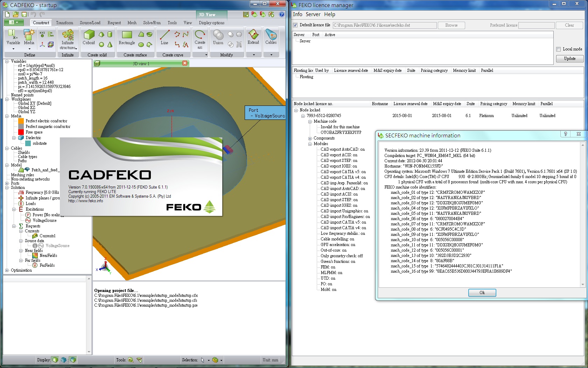Select the Cone solid tool

pyautogui.click(x=110, y=45)
